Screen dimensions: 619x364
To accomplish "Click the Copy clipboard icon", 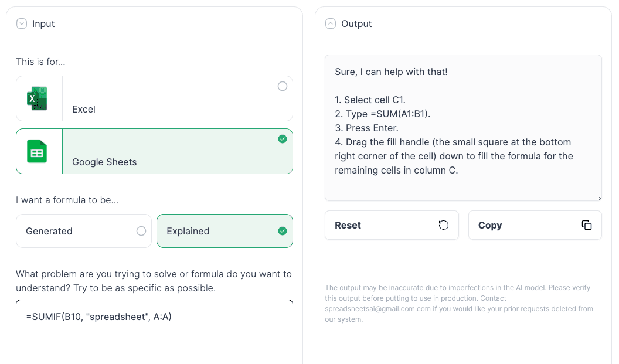I will [587, 224].
